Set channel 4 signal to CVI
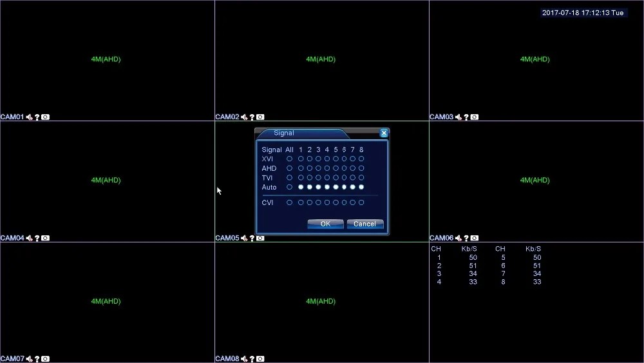Screen dimensions: 644x363 pyautogui.click(x=327, y=202)
